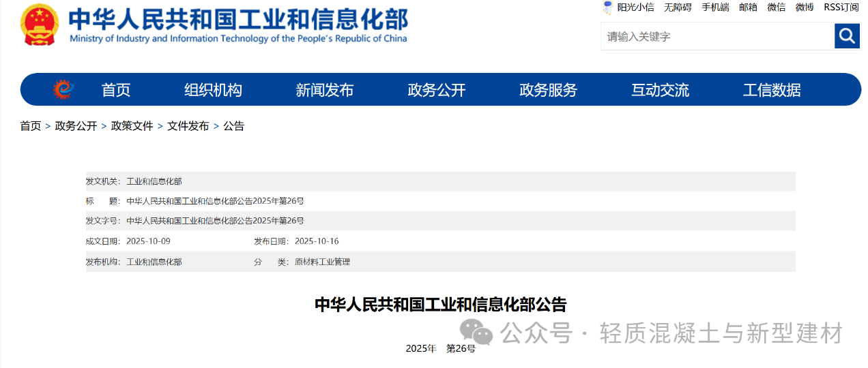This screenshot has height=368, width=868.
Task: Click 政策文件 in the breadcrumb
Action: 132,126
